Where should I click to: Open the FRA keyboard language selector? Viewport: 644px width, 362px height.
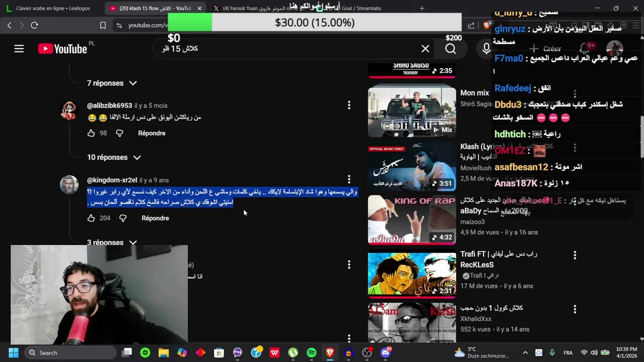[x=568, y=352]
